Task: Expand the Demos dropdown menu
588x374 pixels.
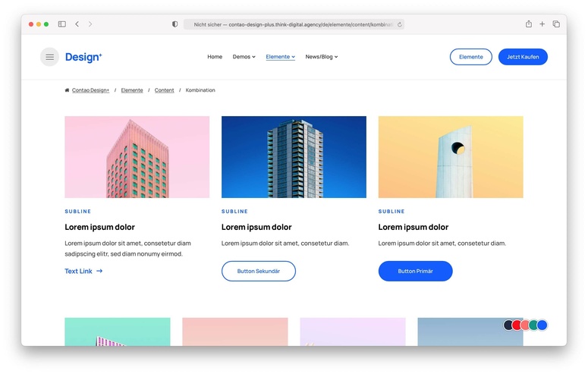Action: click(x=244, y=57)
